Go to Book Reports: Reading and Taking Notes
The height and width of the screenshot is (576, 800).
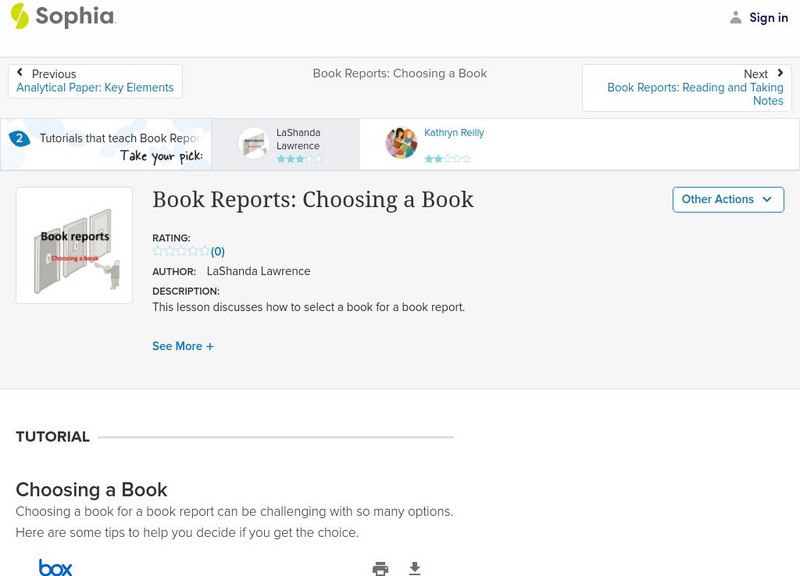(695, 94)
